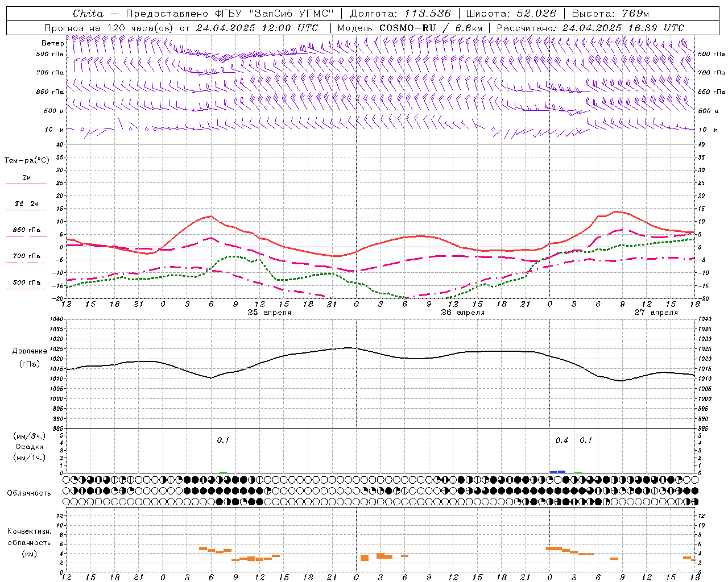This screenshot has height=582, width=728.
Task: Click the "27 апреля" date label
Action: 656,313
